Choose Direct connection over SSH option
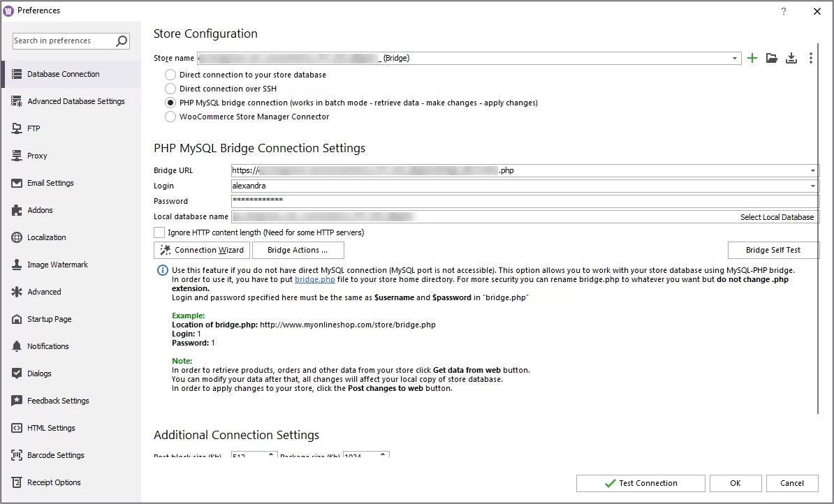Viewport: 834px width, 504px height. pos(170,89)
